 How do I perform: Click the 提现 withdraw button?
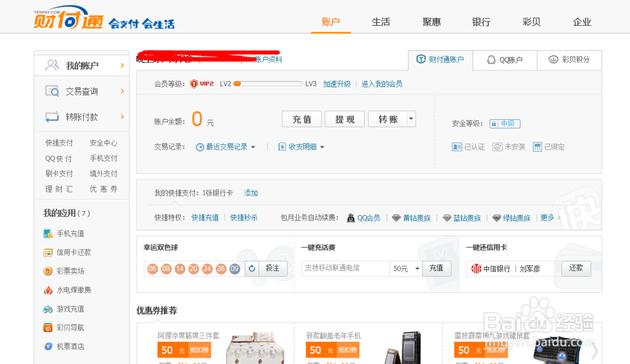[x=344, y=118]
